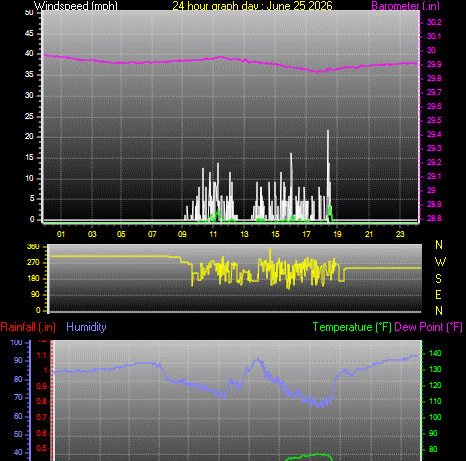Click the 30.2 barometer scale value
Viewport: 466px width, 461px height.
[x=434, y=22]
